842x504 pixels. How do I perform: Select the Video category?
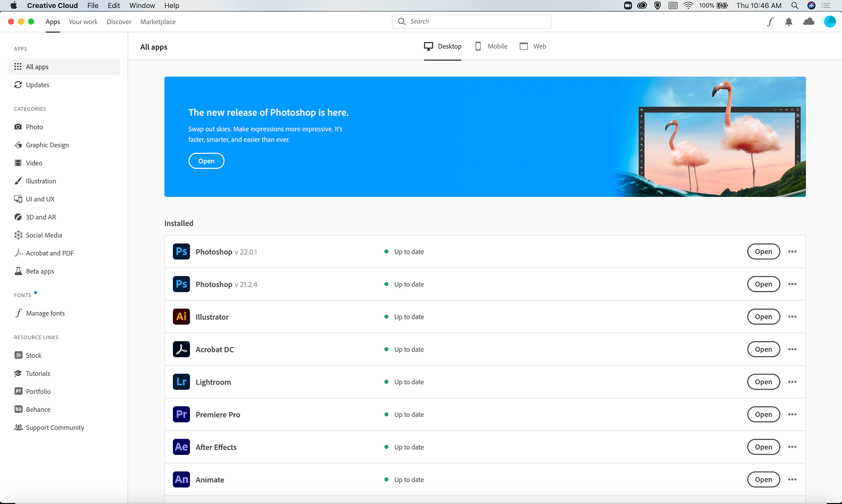64,163
